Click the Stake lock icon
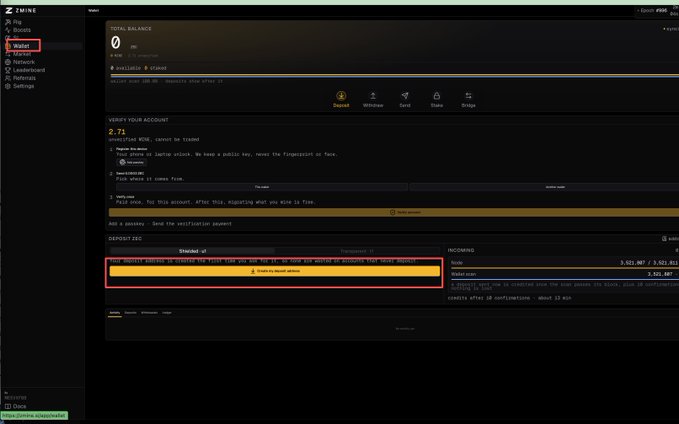 [x=436, y=96]
